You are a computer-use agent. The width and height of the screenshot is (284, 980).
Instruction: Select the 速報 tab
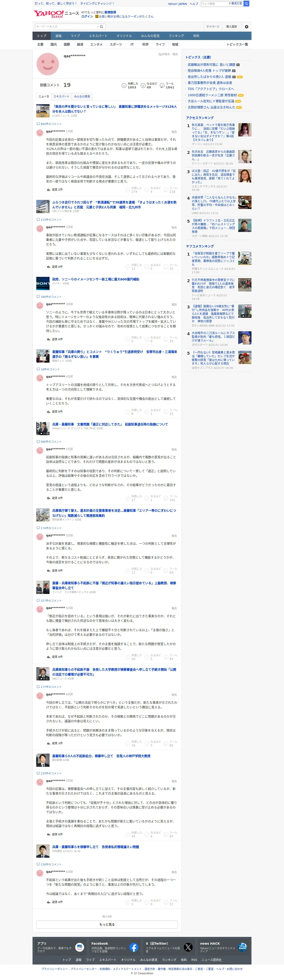(58, 36)
